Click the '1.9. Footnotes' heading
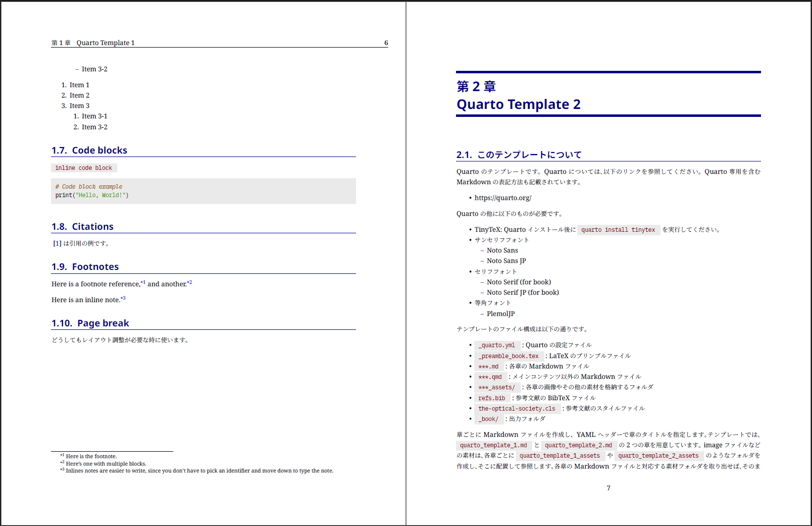 (85, 266)
